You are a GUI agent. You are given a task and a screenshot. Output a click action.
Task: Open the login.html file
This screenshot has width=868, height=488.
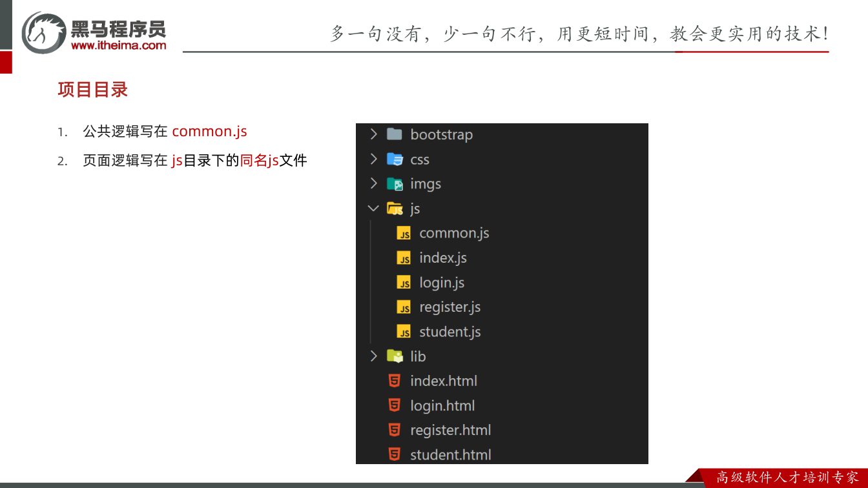pyautogui.click(x=442, y=405)
